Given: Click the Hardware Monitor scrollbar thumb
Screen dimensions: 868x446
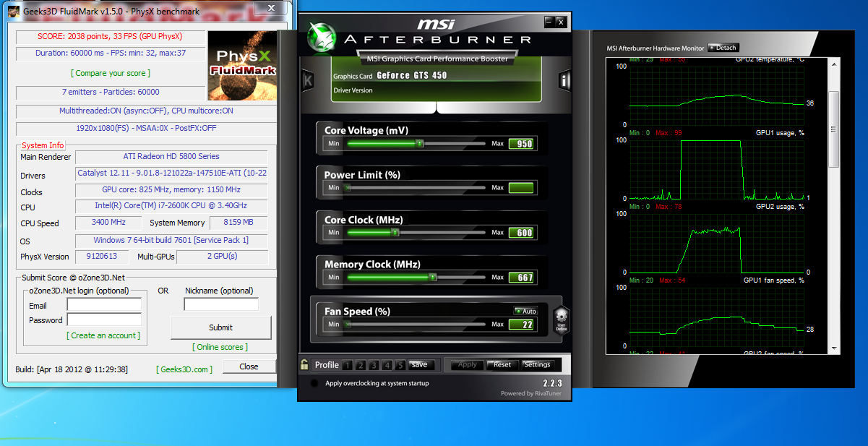Looking at the screenshot, I should pos(833,129).
